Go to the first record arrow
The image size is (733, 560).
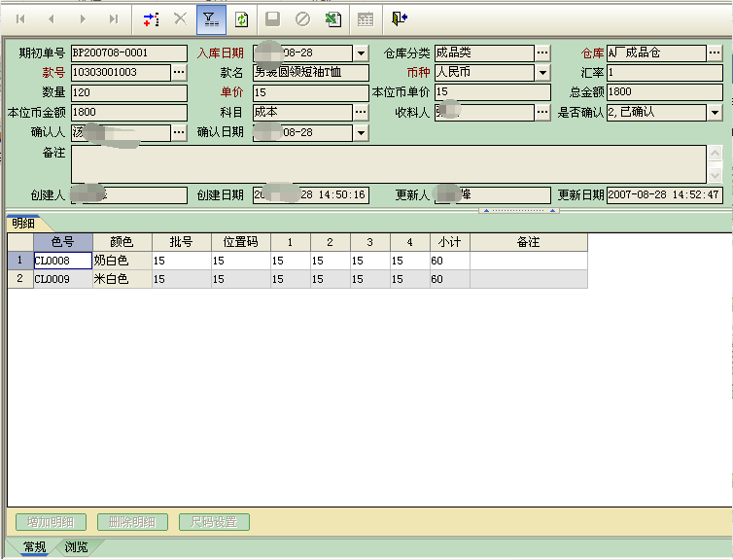(20, 18)
